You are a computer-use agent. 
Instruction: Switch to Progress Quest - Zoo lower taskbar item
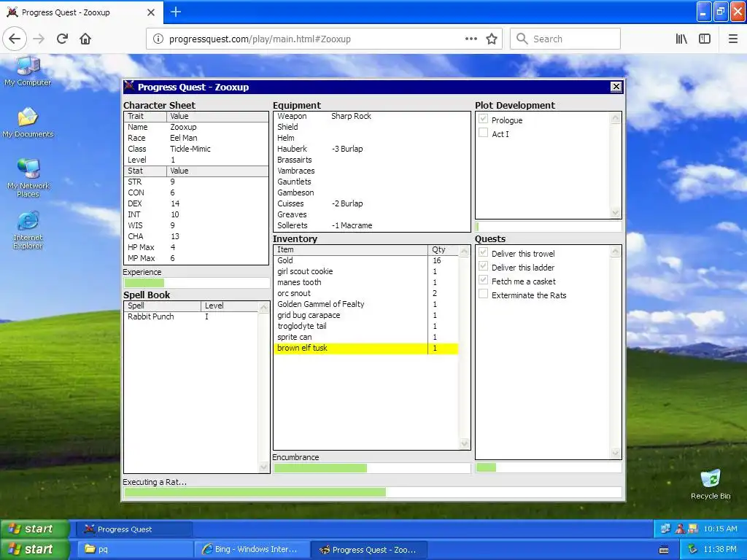pos(368,550)
